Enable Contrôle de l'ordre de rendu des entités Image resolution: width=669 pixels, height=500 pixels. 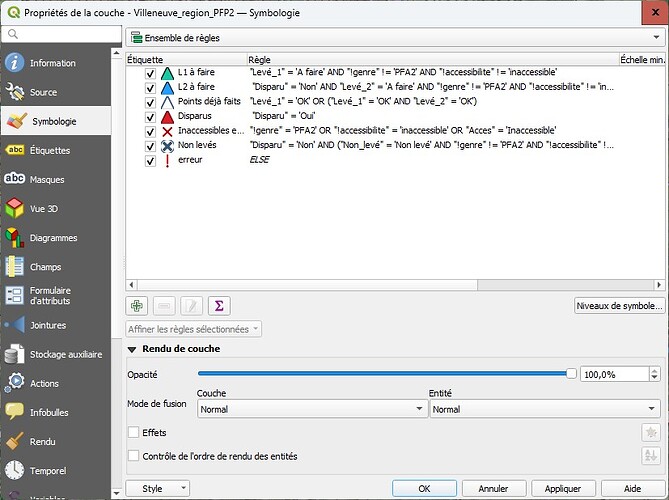[134, 456]
